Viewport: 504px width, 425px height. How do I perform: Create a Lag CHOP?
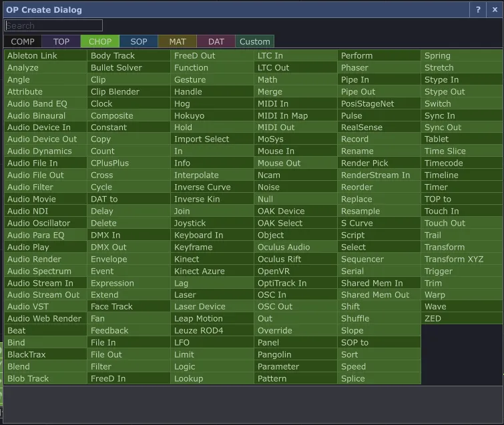point(212,283)
